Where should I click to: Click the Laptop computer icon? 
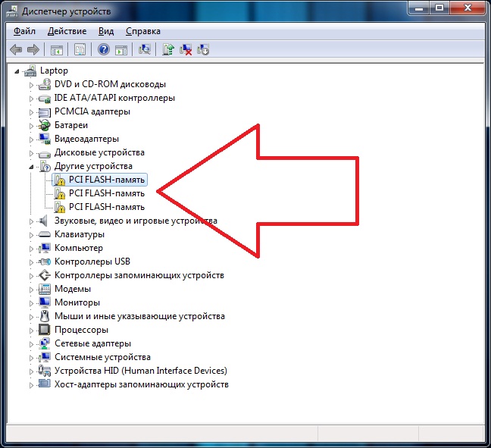[x=30, y=70]
